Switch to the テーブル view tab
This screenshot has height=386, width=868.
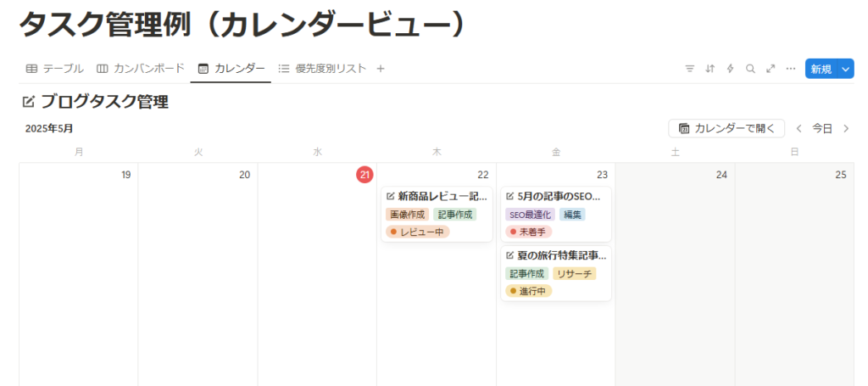(54, 69)
